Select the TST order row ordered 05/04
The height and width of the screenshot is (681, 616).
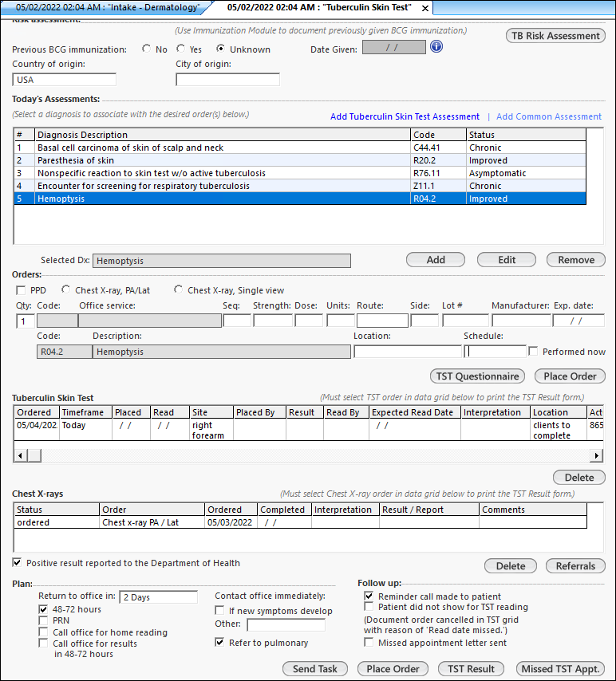(x=309, y=430)
